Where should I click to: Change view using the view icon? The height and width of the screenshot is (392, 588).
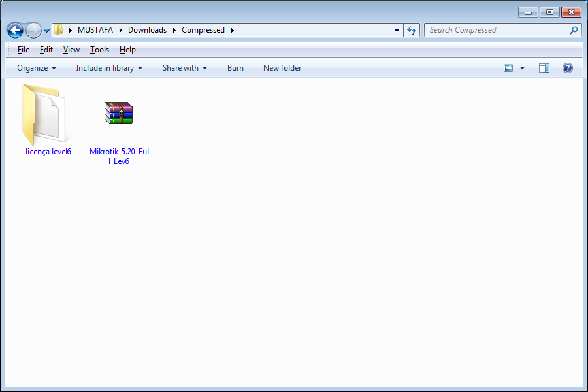[x=508, y=68]
